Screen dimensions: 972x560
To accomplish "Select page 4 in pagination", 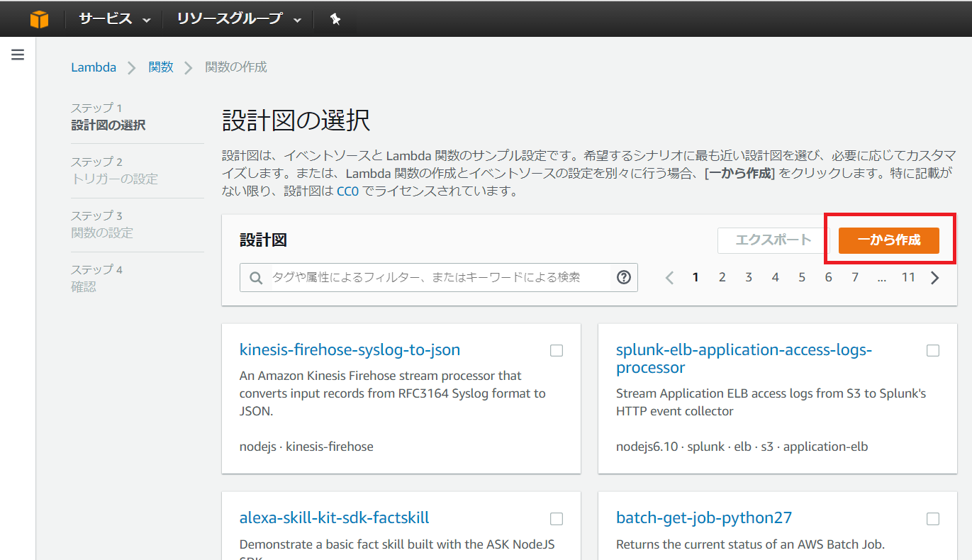I will [776, 278].
